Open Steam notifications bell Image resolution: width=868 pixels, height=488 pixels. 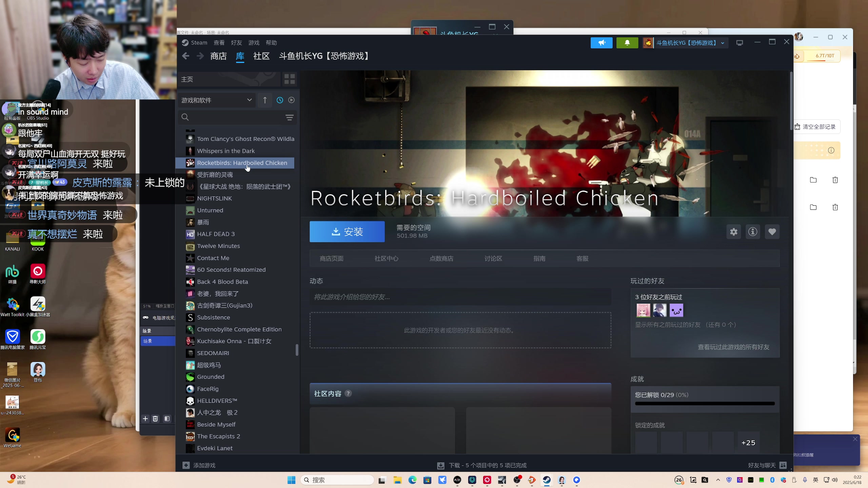pos(627,43)
